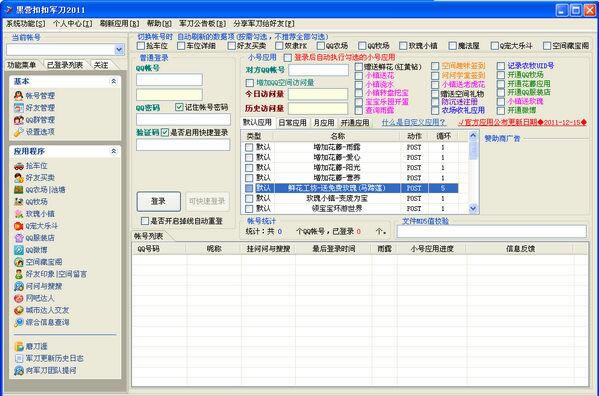
Task: Click the 最后登录时间 column header
Action: coord(333,249)
